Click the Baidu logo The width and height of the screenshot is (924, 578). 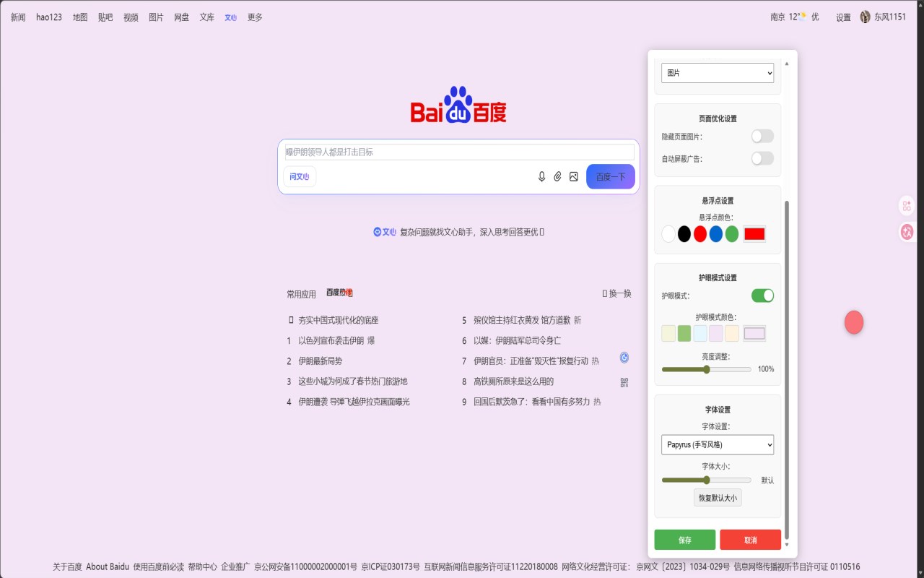click(458, 105)
